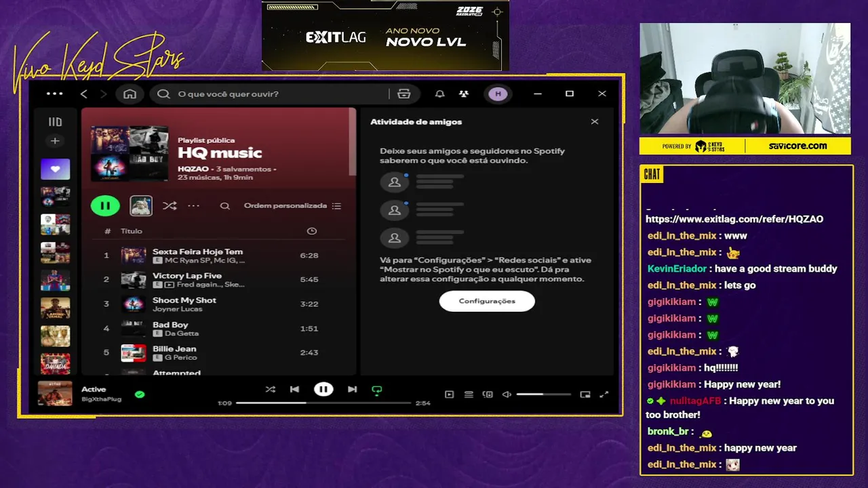Skip to next track
Image resolution: width=868 pixels, height=488 pixels.
(x=352, y=389)
